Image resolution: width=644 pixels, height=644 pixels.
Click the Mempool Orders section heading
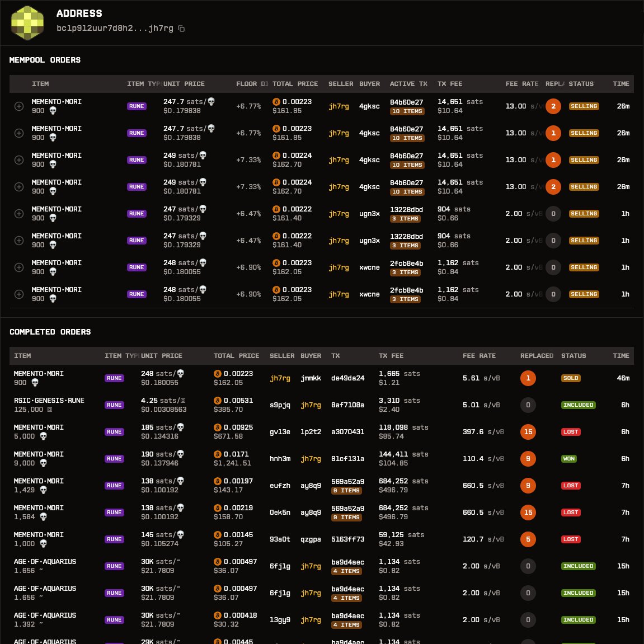45,60
